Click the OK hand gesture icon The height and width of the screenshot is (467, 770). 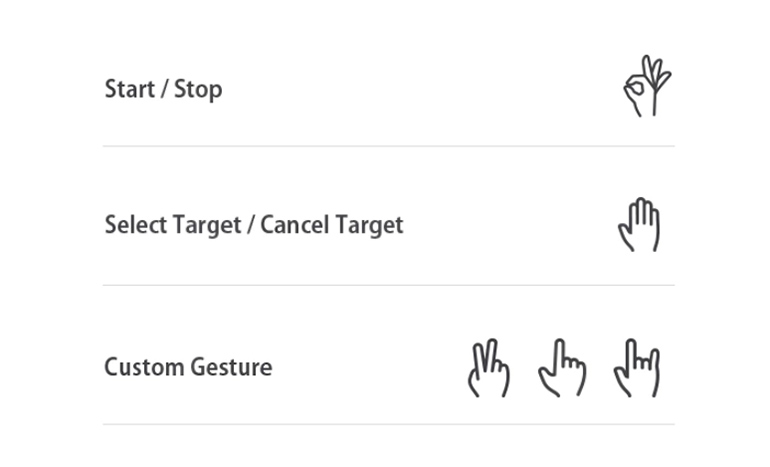[x=645, y=87]
